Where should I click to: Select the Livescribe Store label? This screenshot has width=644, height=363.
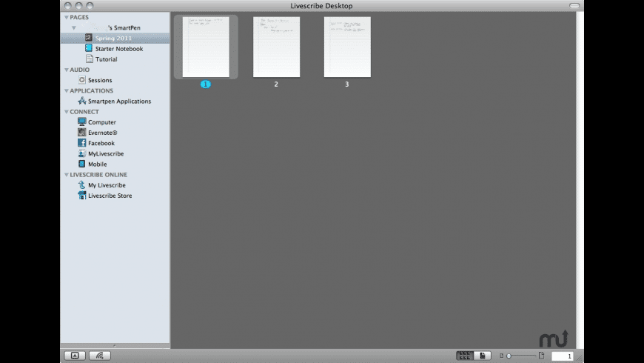click(x=110, y=196)
